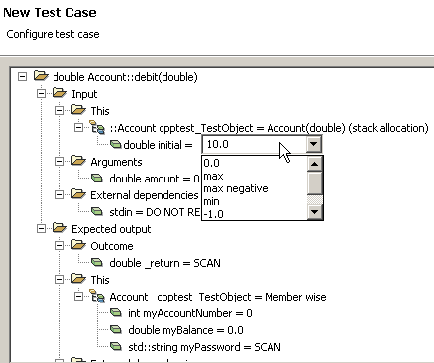434x363 pixels.
Task: Collapse the ::Account cpptest_TestObject = Account(double) node
Action: [x=78, y=127]
